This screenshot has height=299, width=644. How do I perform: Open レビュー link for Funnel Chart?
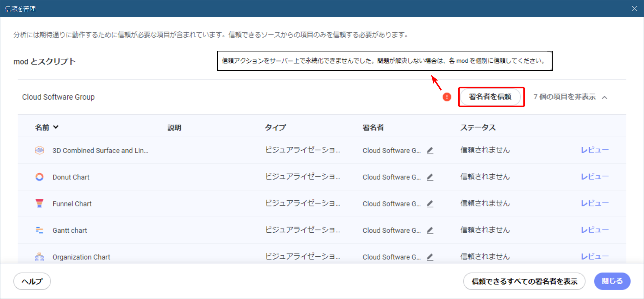(x=595, y=203)
